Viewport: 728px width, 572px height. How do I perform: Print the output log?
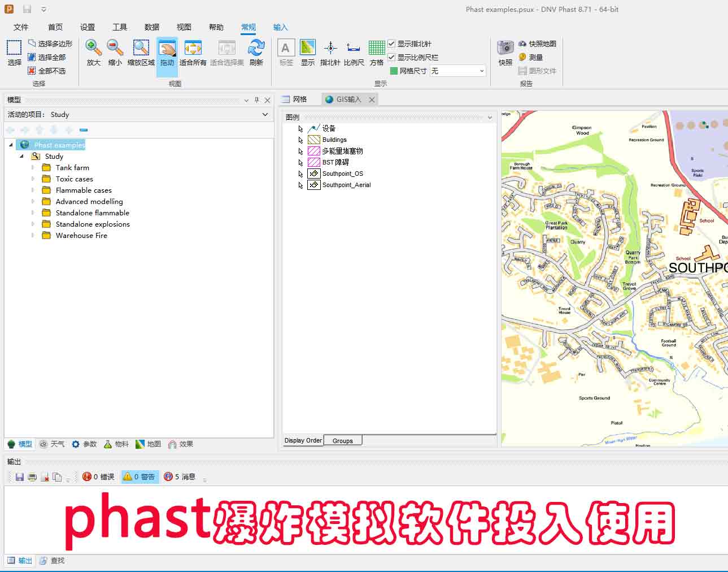coord(32,477)
